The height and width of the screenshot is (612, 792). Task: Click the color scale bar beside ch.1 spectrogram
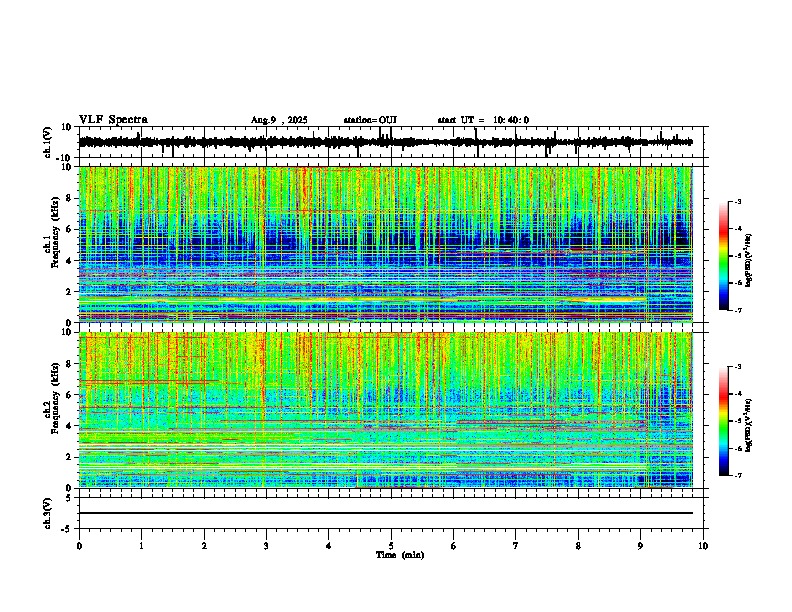click(x=724, y=256)
